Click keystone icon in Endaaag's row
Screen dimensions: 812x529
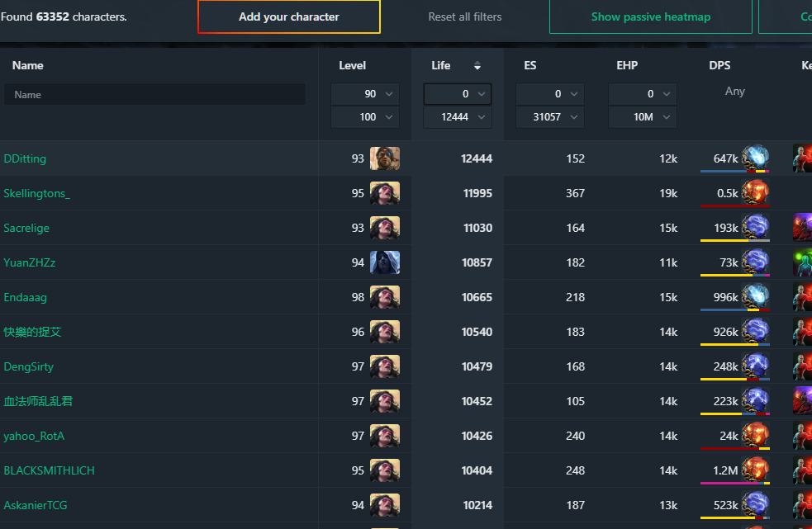803,297
